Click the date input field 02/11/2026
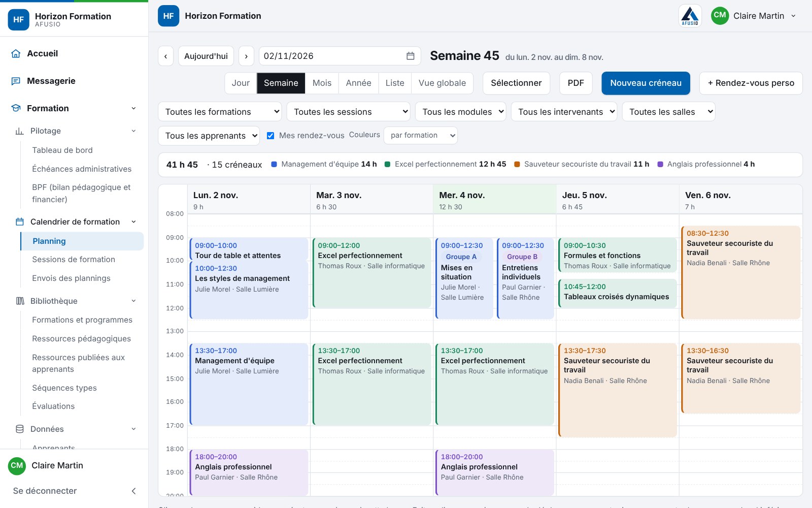The height and width of the screenshot is (508, 812). tap(340, 56)
